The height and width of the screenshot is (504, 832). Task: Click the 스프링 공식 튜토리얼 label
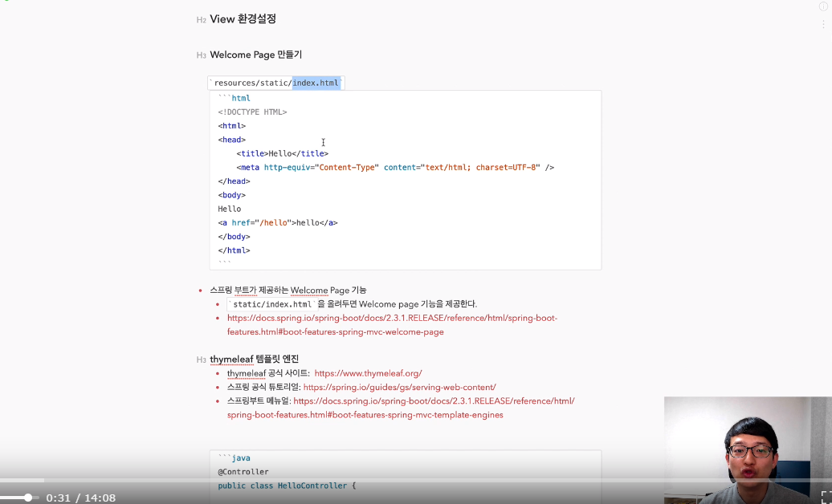[263, 388]
